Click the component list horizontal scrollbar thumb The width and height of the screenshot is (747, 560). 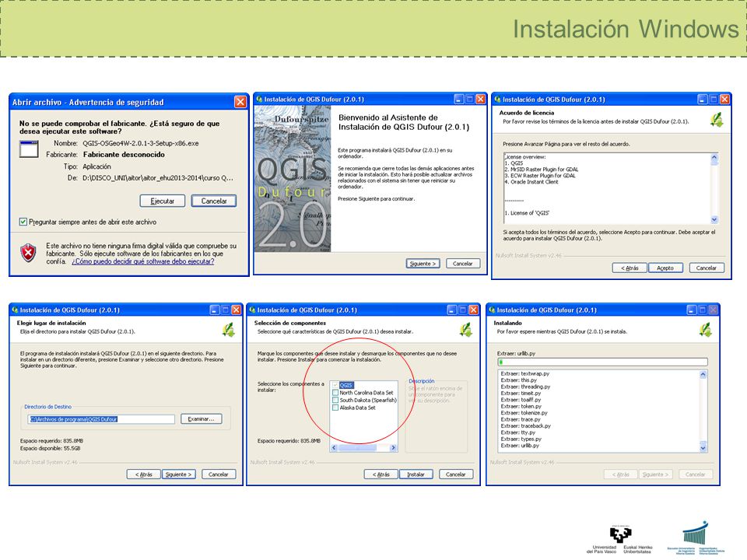[x=357, y=448]
